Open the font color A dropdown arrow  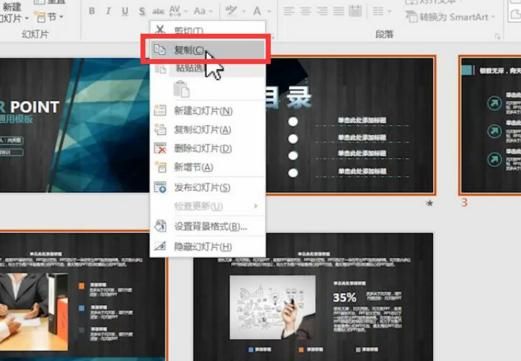pyautogui.click(x=269, y=12)
